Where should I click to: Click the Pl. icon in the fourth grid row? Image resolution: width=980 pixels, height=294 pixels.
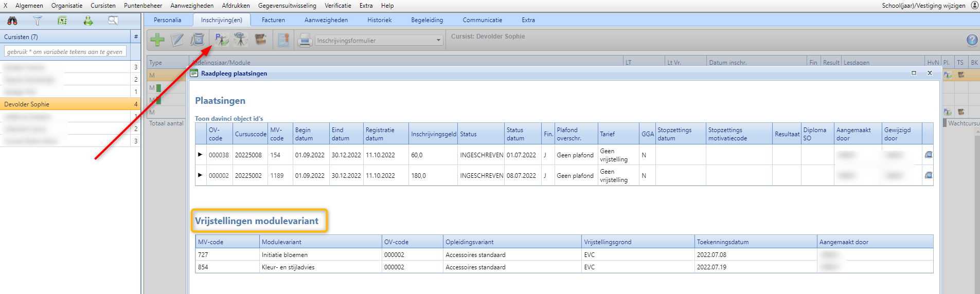coord(948,112)
